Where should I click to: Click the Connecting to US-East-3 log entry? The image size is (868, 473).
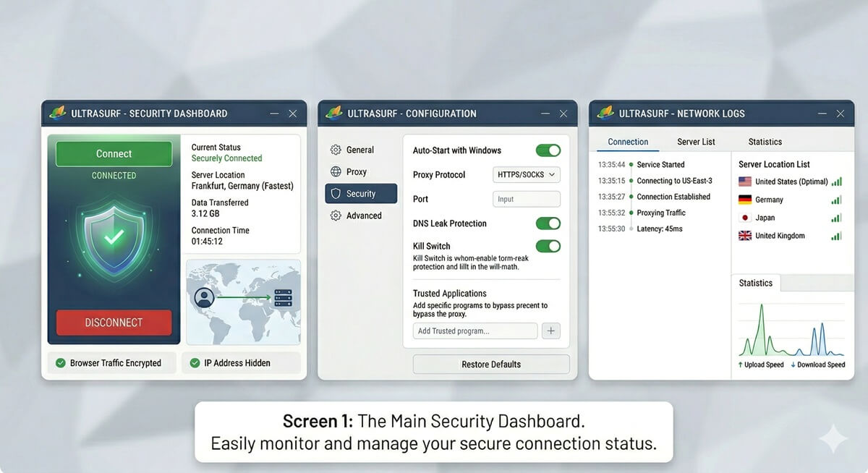tap(655, 181)
